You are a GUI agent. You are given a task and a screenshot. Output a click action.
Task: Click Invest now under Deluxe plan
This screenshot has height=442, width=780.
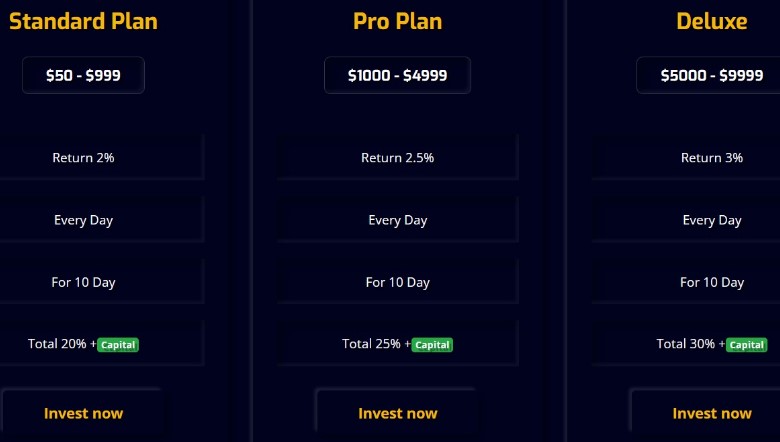click(x=712, y=413)
